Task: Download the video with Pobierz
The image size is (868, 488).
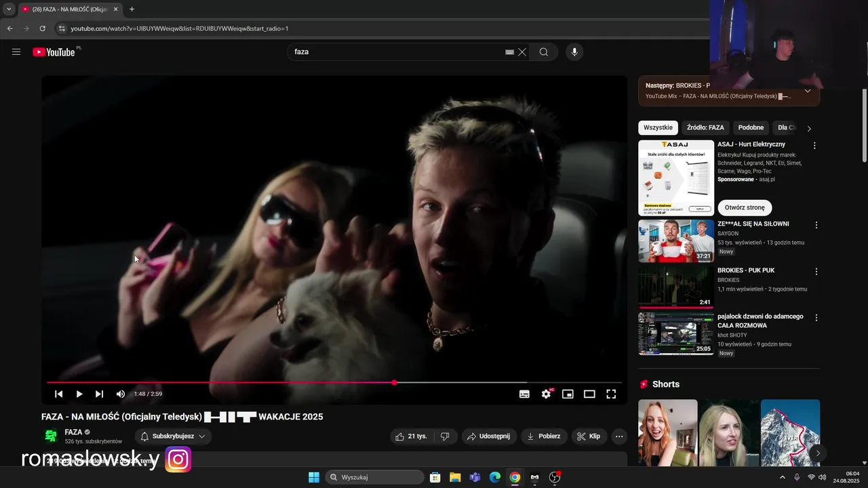Action: pos(544,436)
